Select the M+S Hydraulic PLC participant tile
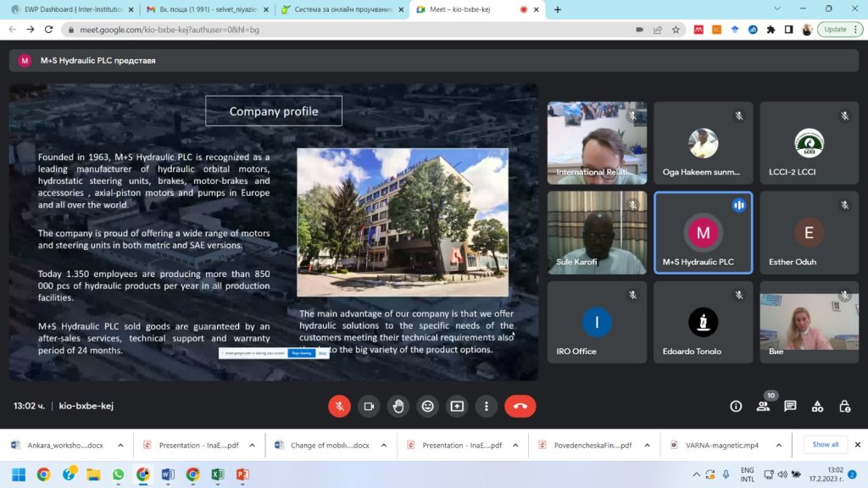The image size is (868, 488). [703, 232]
